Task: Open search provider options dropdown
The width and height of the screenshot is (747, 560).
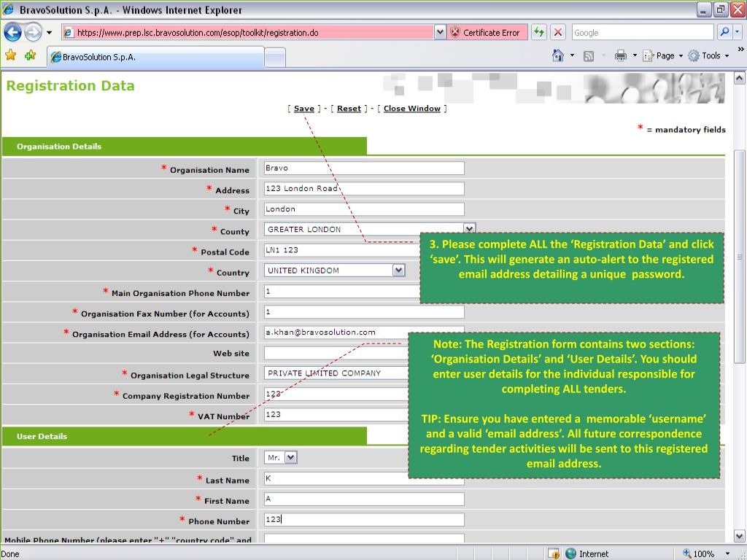Action: point(737,32)
